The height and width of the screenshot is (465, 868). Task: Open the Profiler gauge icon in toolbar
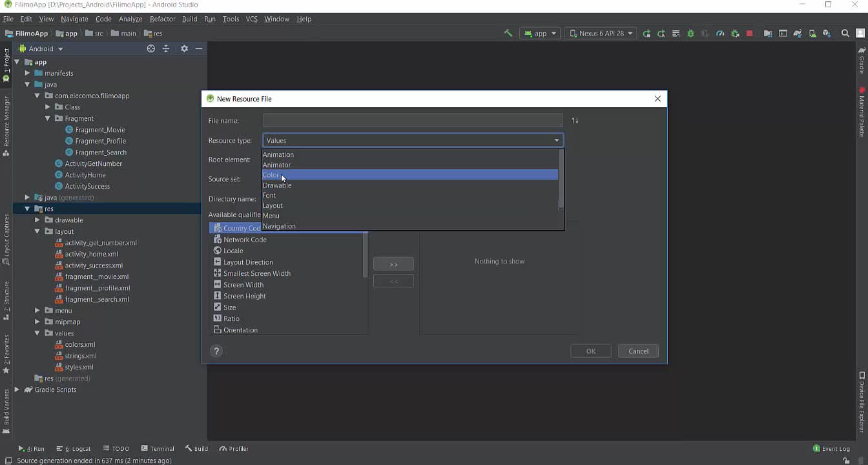720,34
